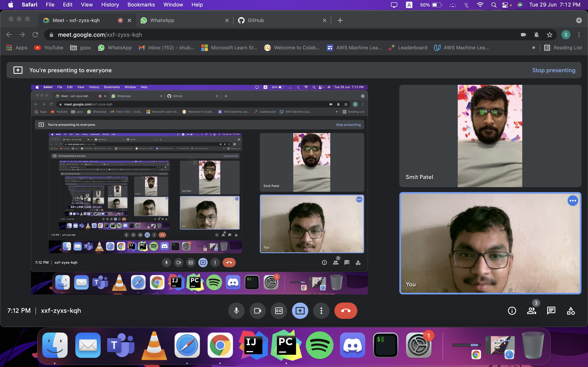The width and height of the screenshot is (588, 367).
Task: Turn off the camera
Action: tap(257, 311)
